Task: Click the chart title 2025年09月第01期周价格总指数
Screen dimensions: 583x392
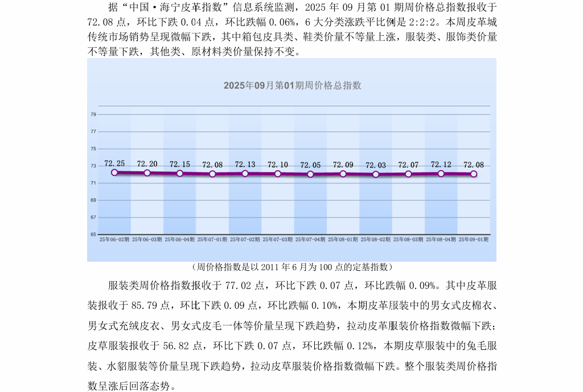Action: [292, 86]
